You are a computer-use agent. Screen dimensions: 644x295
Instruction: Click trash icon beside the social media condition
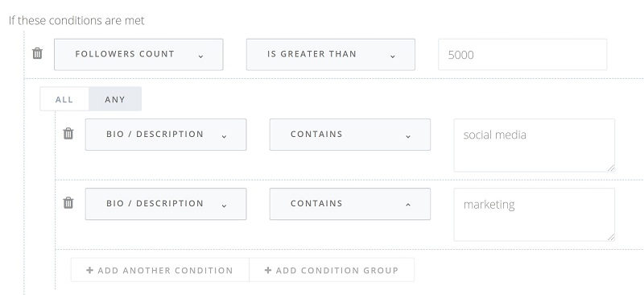pos(68,133)
